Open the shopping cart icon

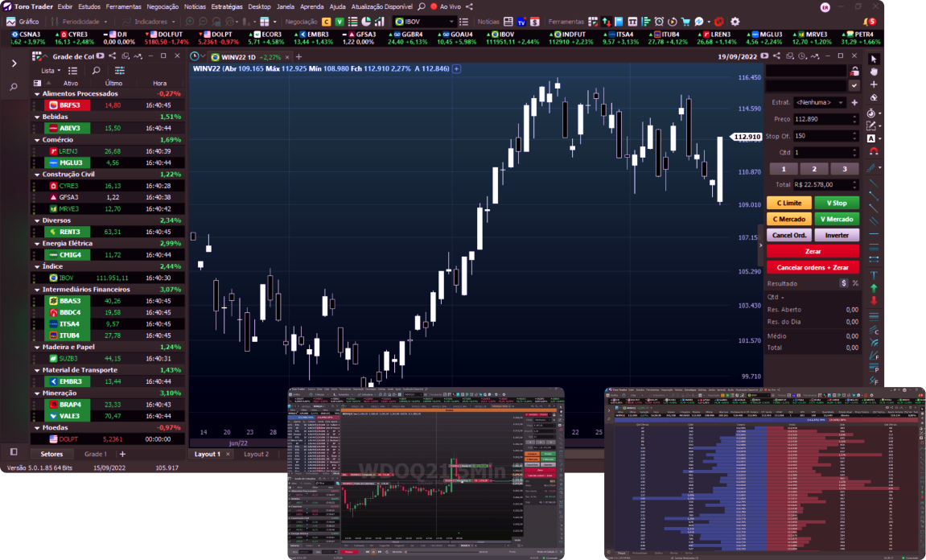685,21
